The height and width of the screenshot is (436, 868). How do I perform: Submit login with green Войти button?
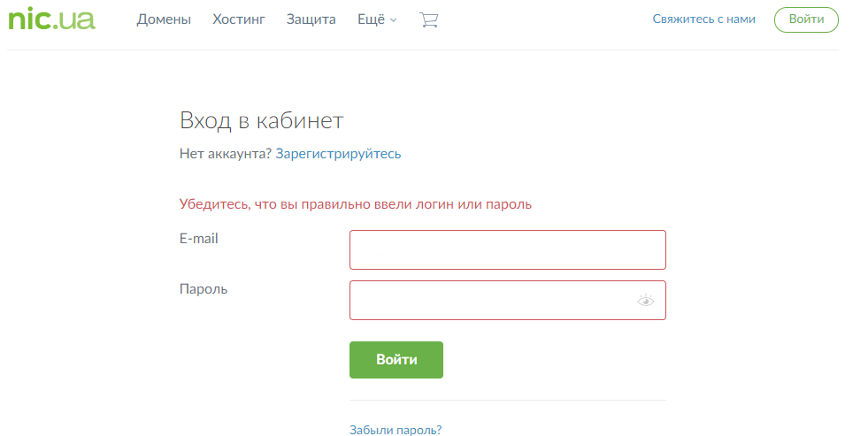396,360
